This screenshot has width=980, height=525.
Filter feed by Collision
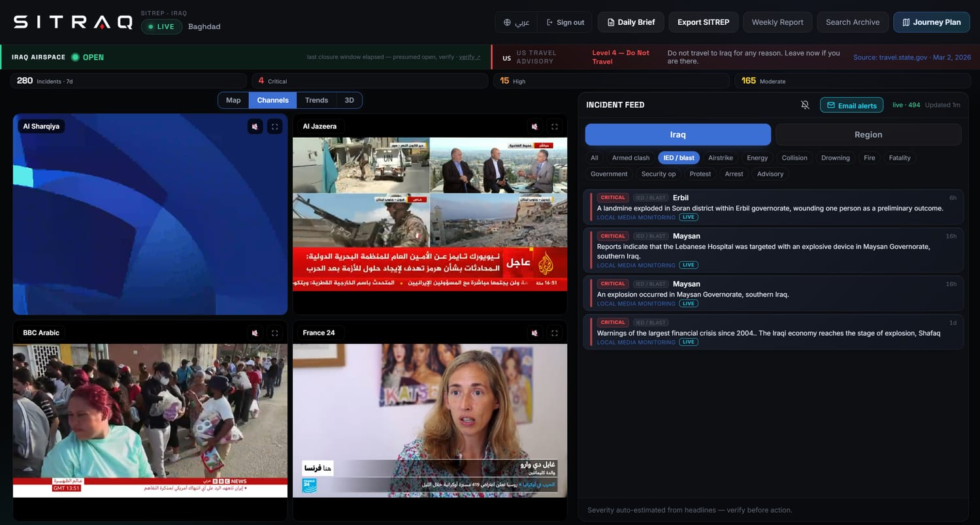794,158
